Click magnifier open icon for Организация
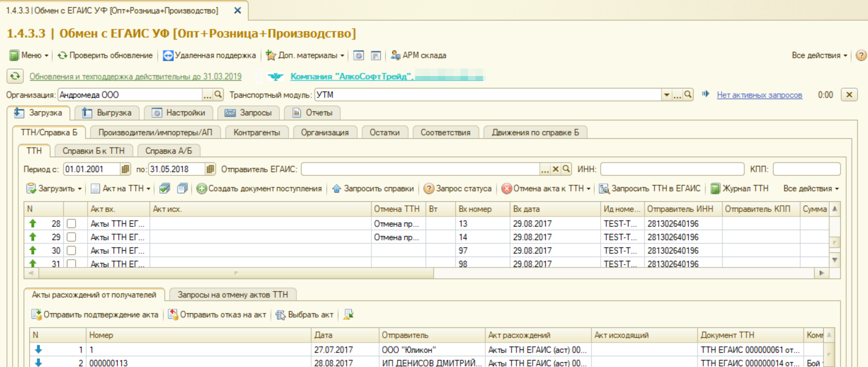868x367 pixels. point(218,95)
